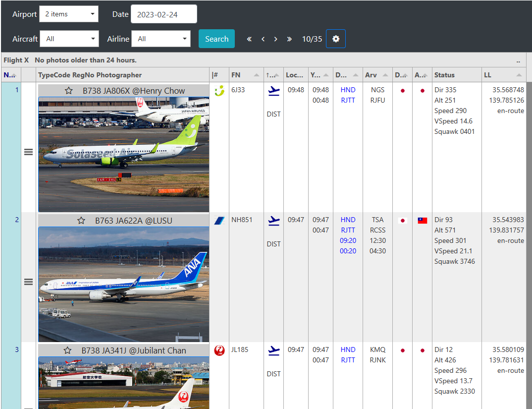Star the B738 JA806X flight photo
532x409 pixels.
click(x=69, y=91)
